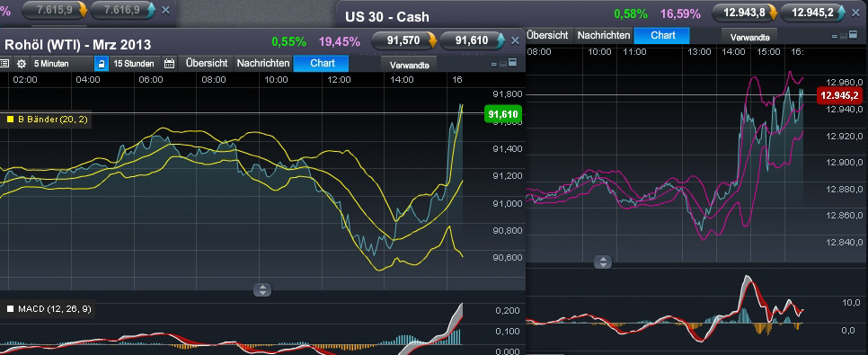Set US 30 window to largest size icon

coord(853,35)
